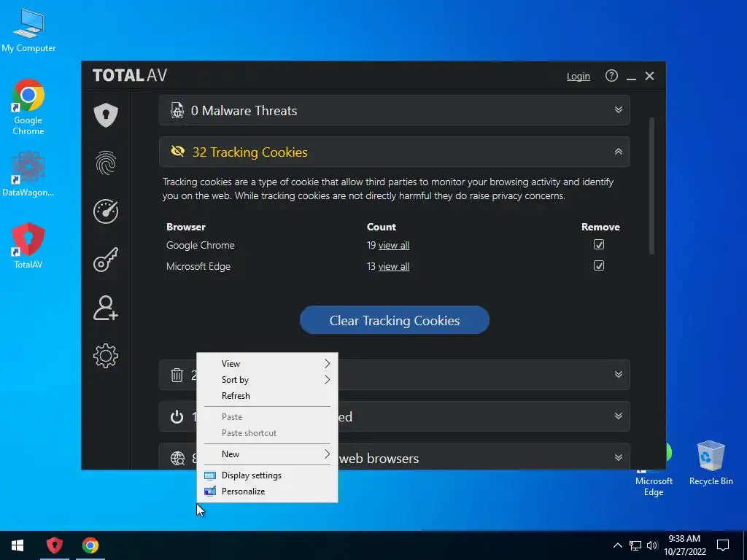Image resolution: width=747 pixels, height=560 pixels.
Task: Open the Sort by submenu
Action: pos(267,379)
